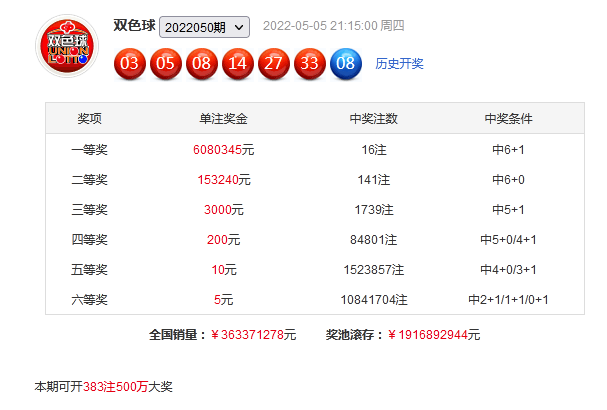
Task: Click the 奖池滚存 label
Action: (x=355, y=335)
